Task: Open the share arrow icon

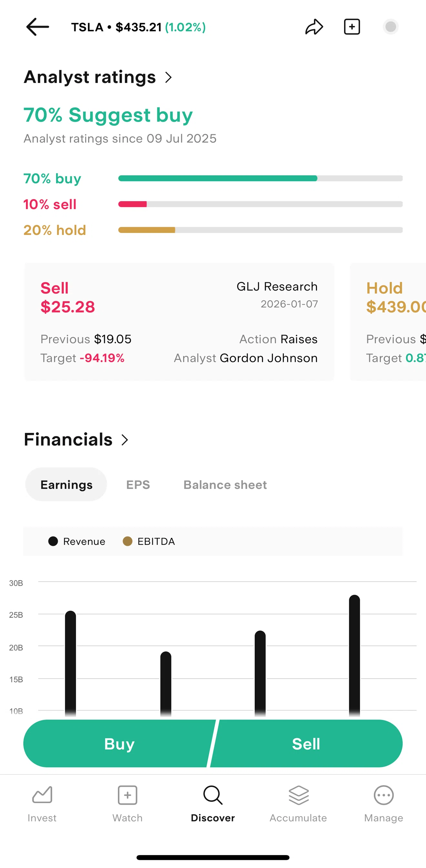Action: pyautogui.click(x=314, y=27)
